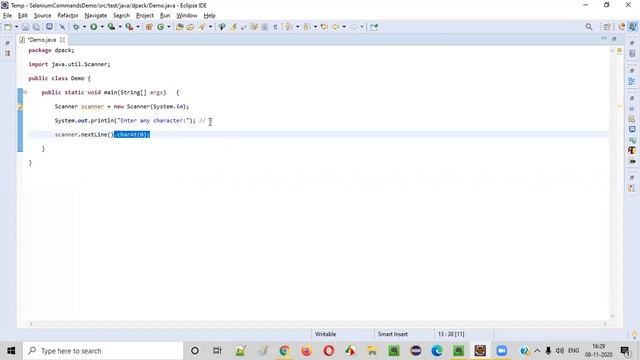
Task: Click the Search flashlight toolbar icon
Action: pyautogui.click(x=202, y=27)
